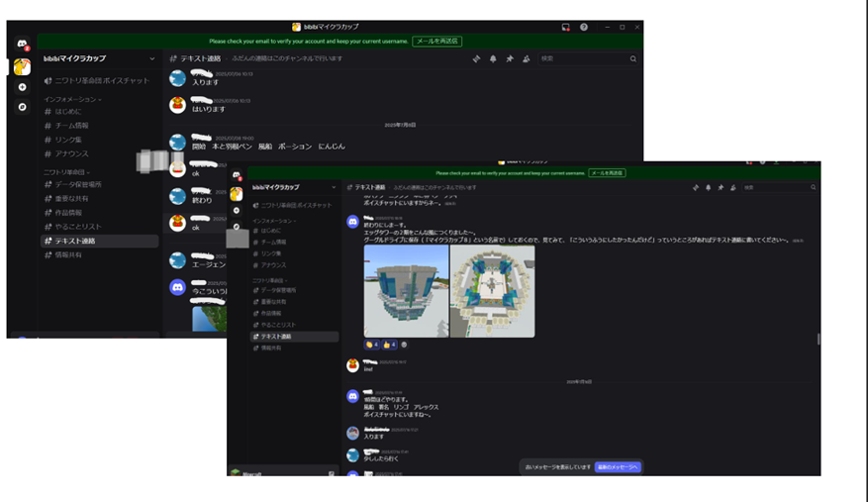Screen dimensions: 868x502
Task: Click chat scrollbar thumb in front window
Action: tap(819, 339)
